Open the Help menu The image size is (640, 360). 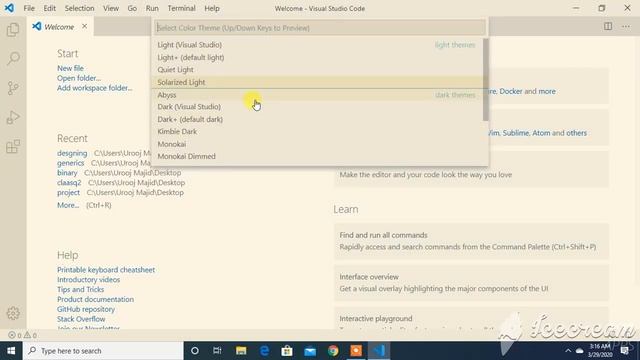(x=212, y=8)
